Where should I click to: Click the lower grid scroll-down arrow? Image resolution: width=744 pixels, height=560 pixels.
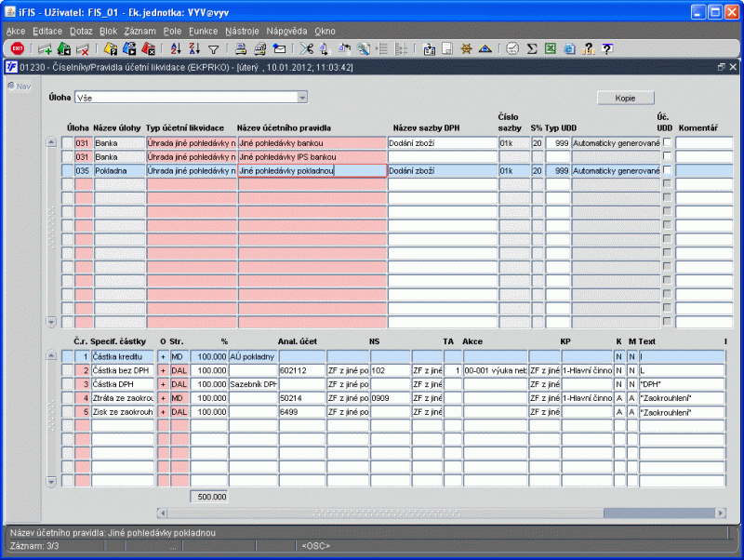pos(51,481)
